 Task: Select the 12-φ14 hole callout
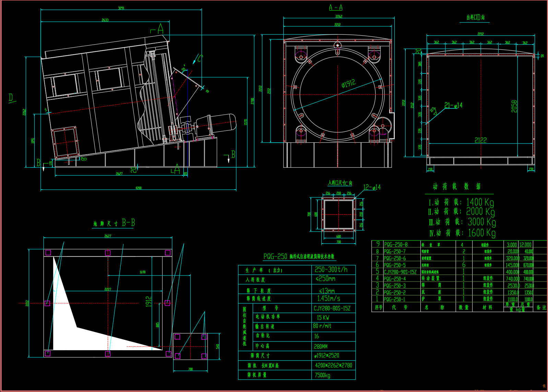pos(372,187)
